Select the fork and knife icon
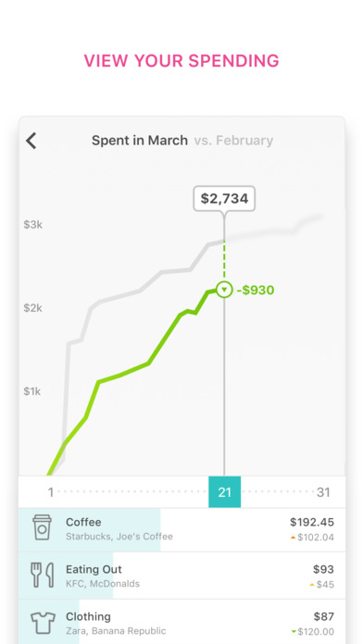This screenshot has height=644, width=363. [43, 575]
